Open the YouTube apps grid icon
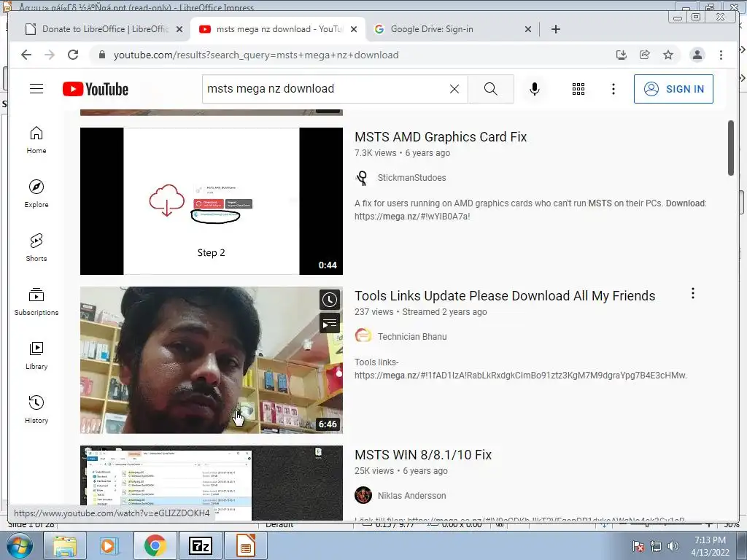This screenshot has width=747, height=560. point(578,89)
